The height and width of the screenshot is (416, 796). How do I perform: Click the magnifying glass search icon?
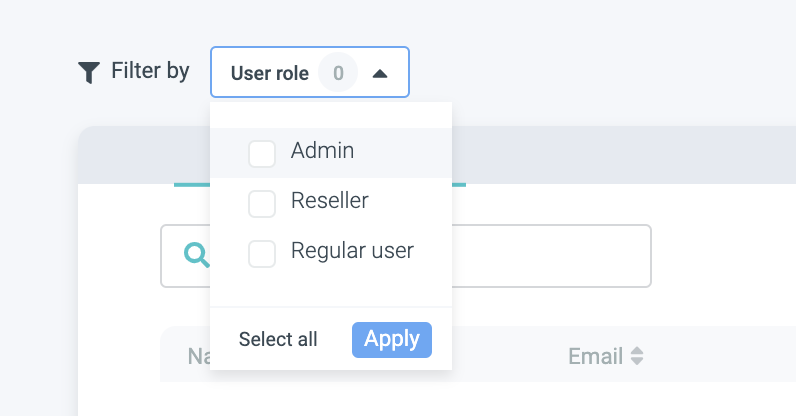(197, 256)
